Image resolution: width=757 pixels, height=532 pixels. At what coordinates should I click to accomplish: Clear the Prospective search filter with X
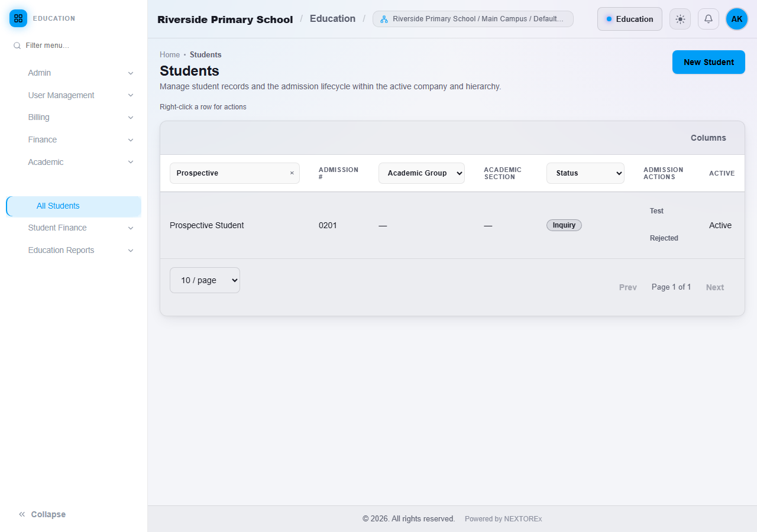click(x=292, y=173)
